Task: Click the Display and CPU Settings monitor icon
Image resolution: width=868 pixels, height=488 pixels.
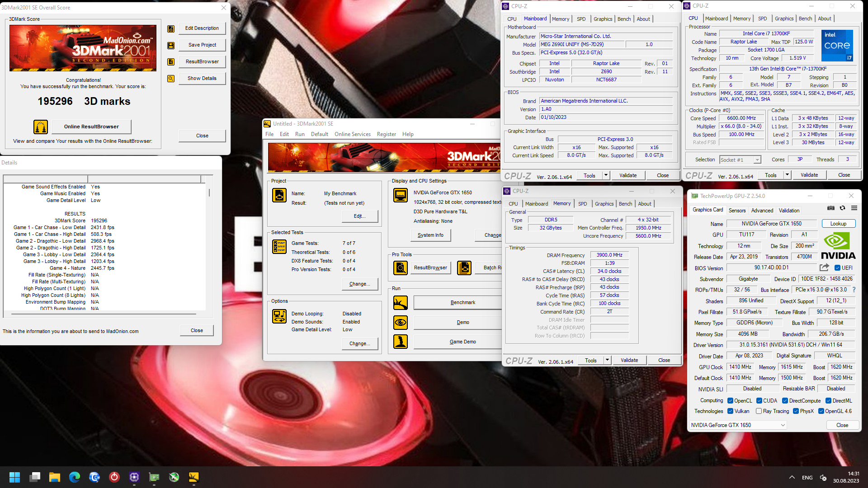Action: point(401,195)
